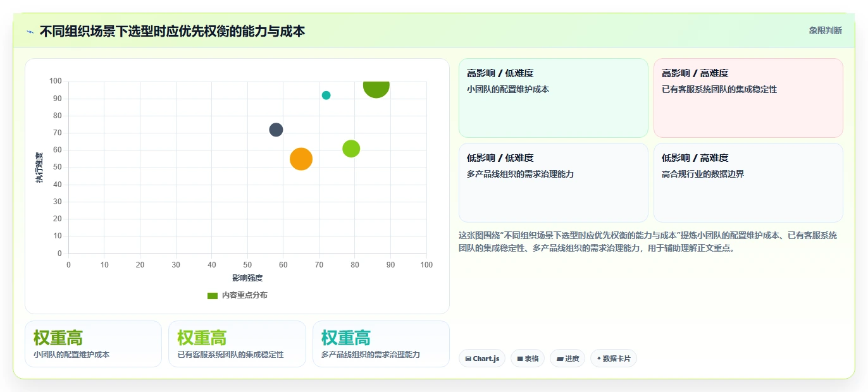Click the 进度 tag chip

567,358
